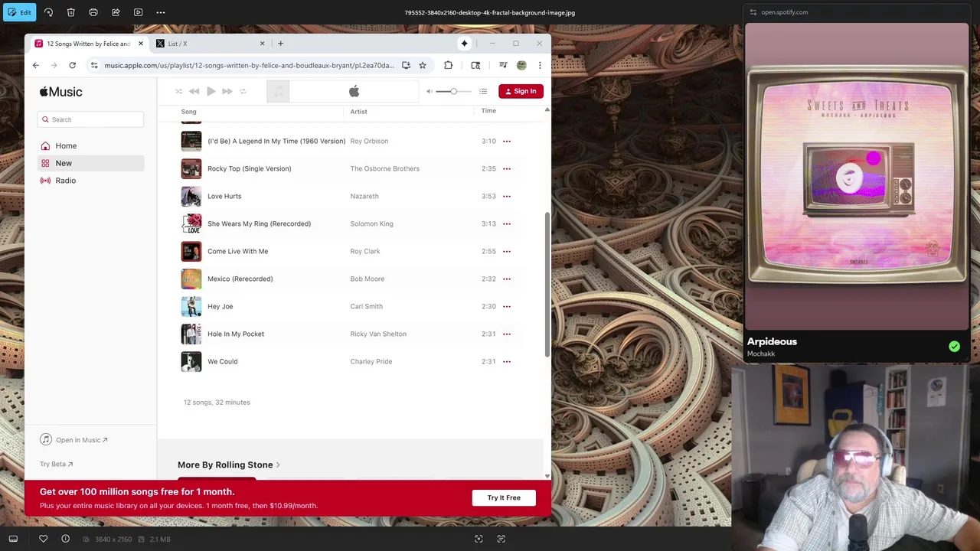Open more options for Roy Orbison song
This screenshot has height=551, width=980.
506,141
